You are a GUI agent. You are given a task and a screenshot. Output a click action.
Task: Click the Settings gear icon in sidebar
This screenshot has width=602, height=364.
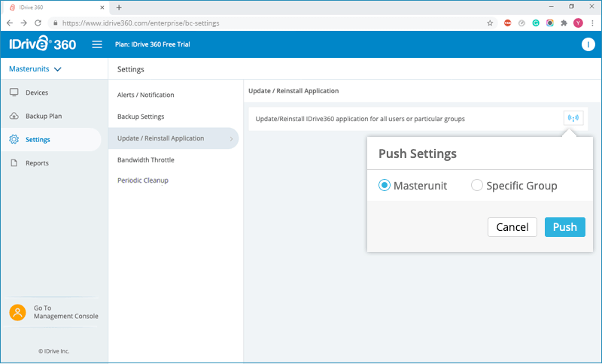[14, 139]
